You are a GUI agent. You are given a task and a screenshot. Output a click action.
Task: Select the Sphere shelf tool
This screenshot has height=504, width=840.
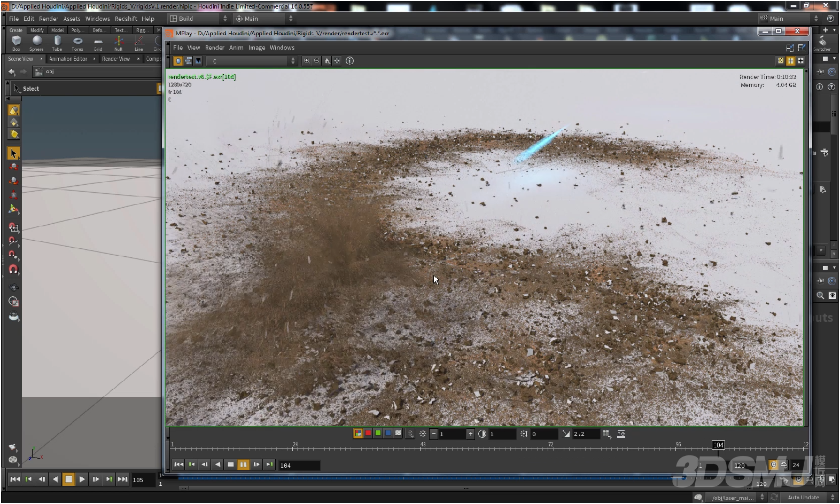pos(36,43)
